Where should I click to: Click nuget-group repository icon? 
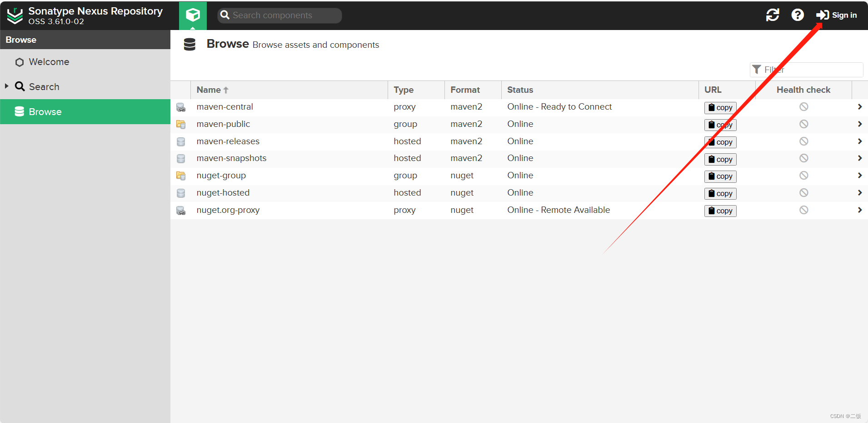click(x=181, y=176)
